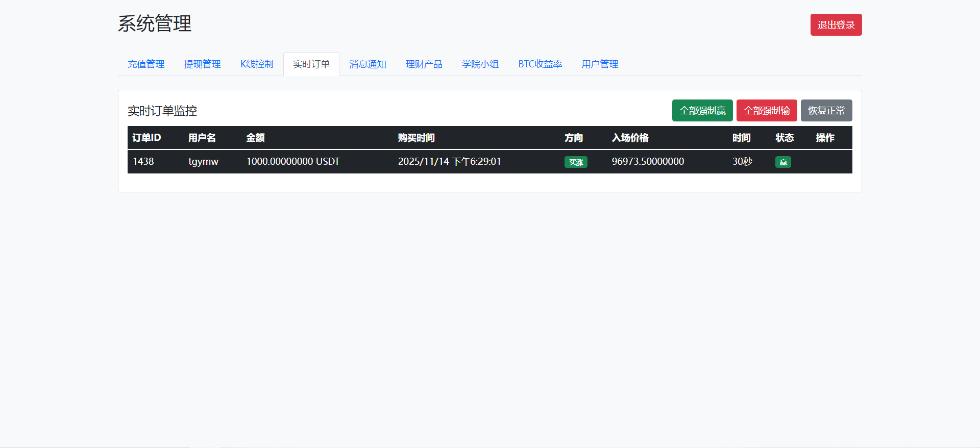Select the 实时订单 tab

(x=311, y=64)
